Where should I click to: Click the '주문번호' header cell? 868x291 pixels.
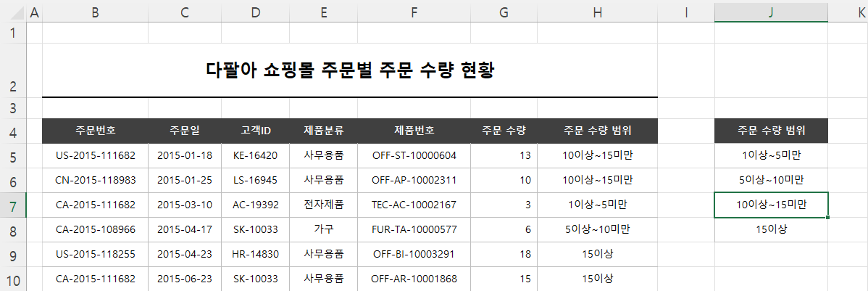[95, 131]
